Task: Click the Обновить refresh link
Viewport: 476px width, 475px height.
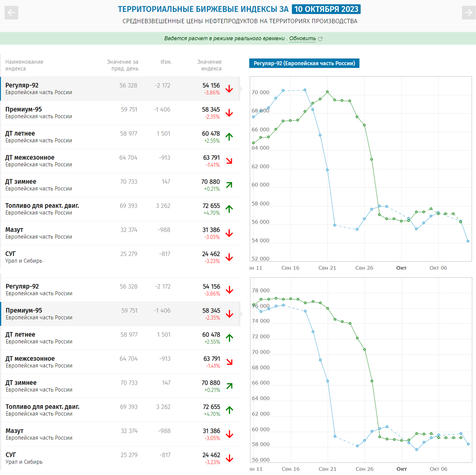Action: click(x=302, y=38)
